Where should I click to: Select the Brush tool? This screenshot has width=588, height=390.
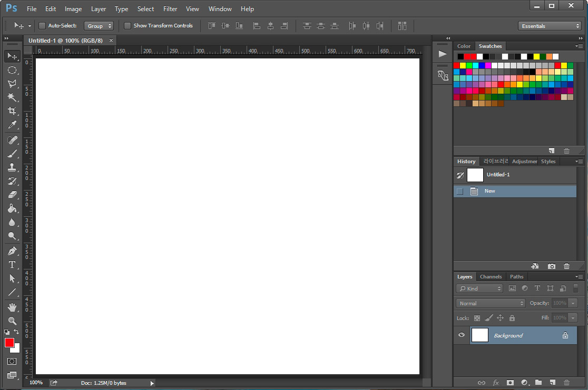click(x=12, y=154)
